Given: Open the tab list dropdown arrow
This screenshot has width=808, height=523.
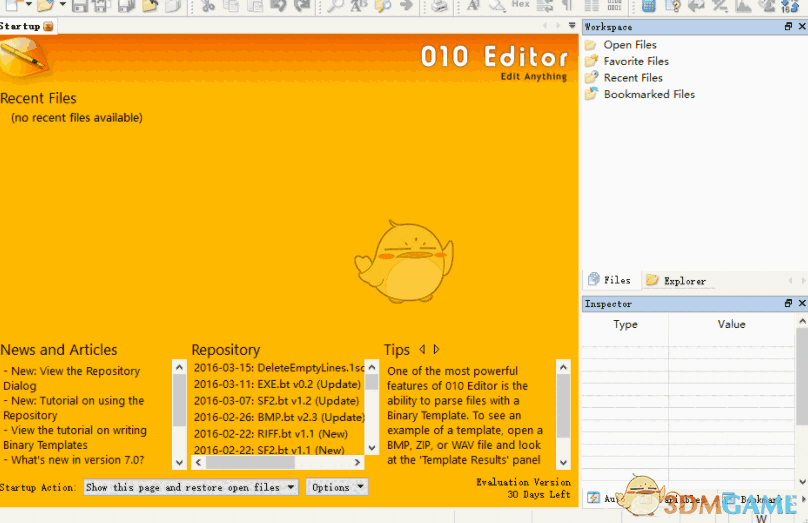Looking at the screenshot, I should [x=572, y=25].
